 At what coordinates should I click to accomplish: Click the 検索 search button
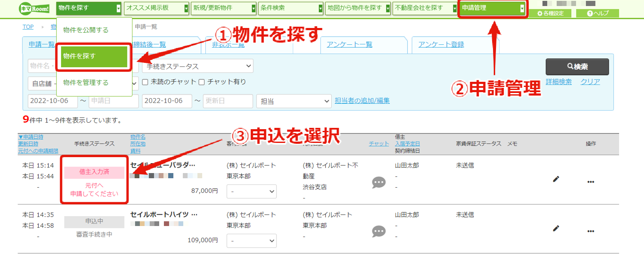tap(577, 67)
